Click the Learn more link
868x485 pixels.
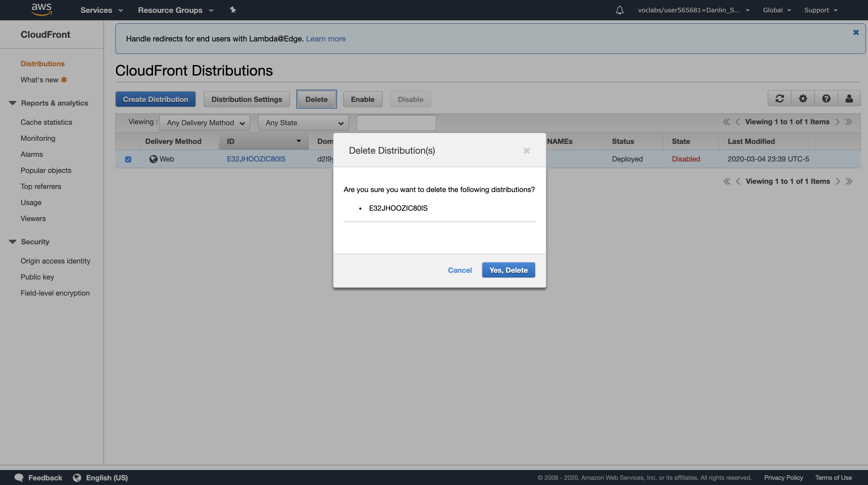(x=325, y=39)
